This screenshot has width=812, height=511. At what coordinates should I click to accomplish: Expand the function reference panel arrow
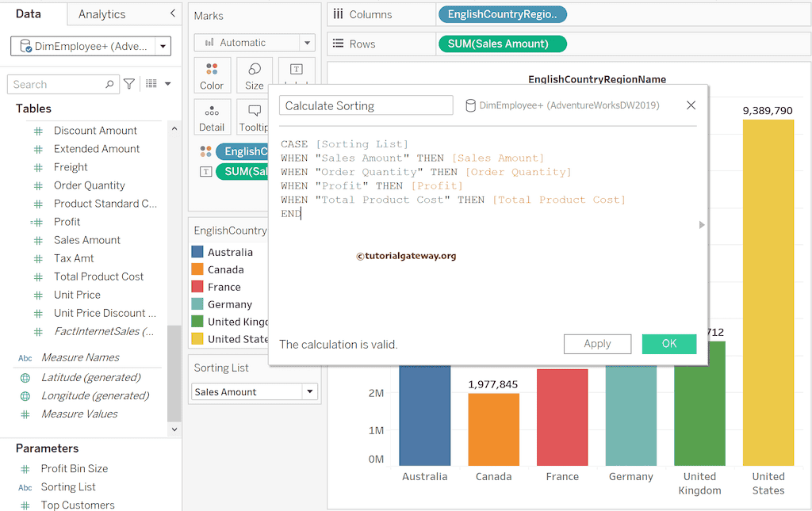(x=701, y=225)
